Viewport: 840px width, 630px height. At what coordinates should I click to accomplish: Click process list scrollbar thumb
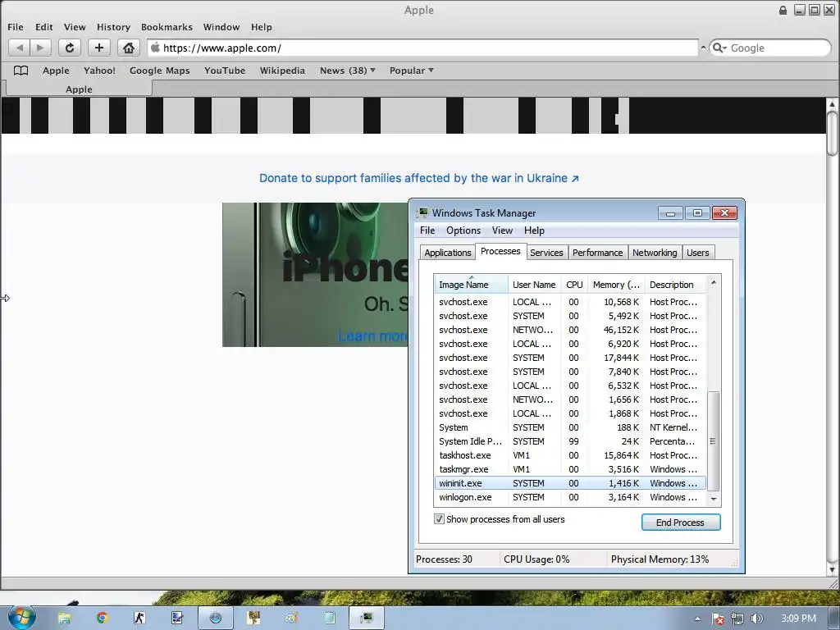tap(713, 441)
